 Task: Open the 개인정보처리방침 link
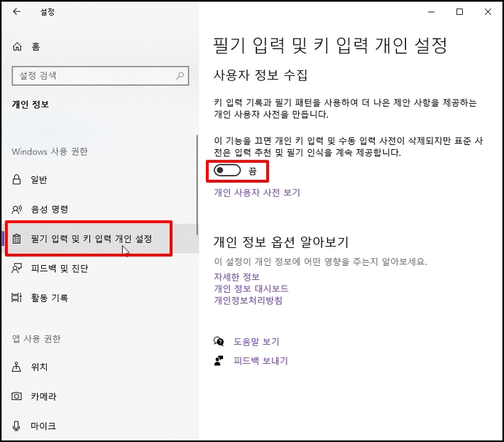click(x=248, y=301)
